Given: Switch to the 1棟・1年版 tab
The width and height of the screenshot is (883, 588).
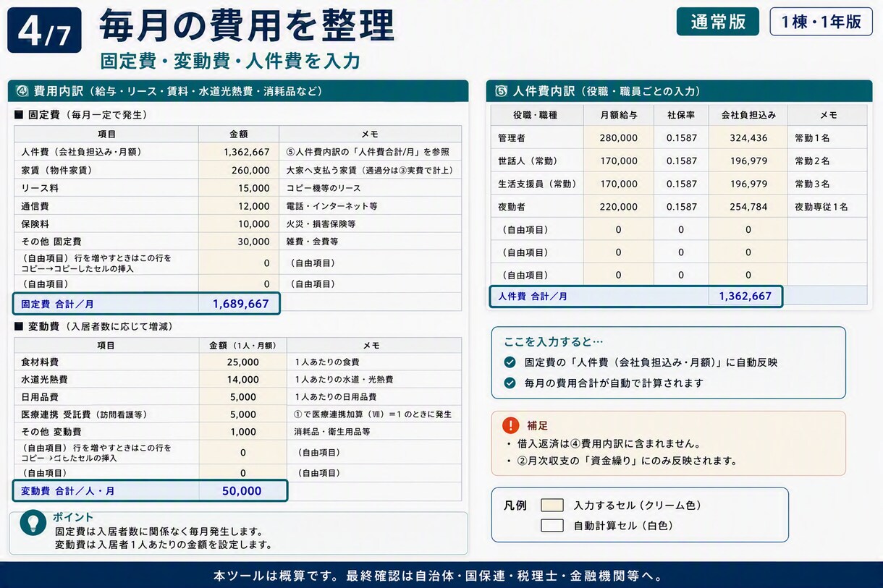Looking at the screenshot, I should coord(821,22).
